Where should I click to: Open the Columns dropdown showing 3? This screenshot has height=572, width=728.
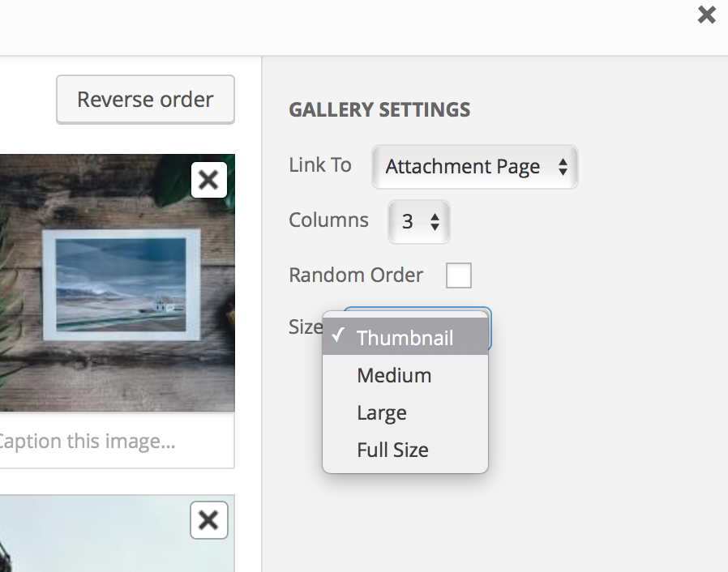(x=418, y=221)
